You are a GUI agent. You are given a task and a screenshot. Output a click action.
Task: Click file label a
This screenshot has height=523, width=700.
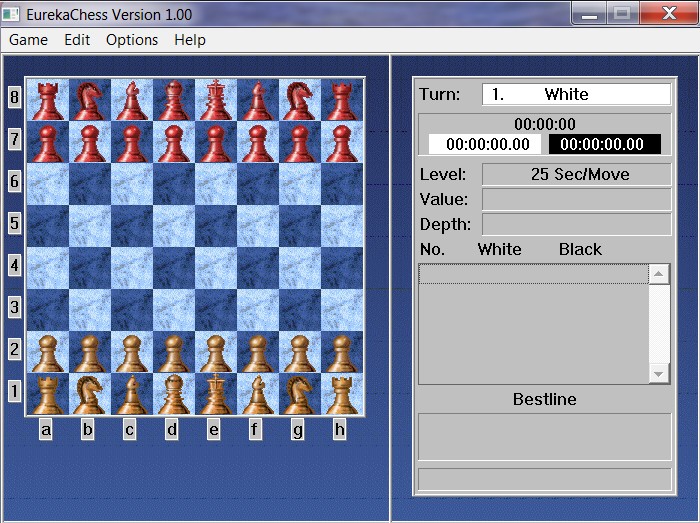pyautogui.click(x=46, y=429)
